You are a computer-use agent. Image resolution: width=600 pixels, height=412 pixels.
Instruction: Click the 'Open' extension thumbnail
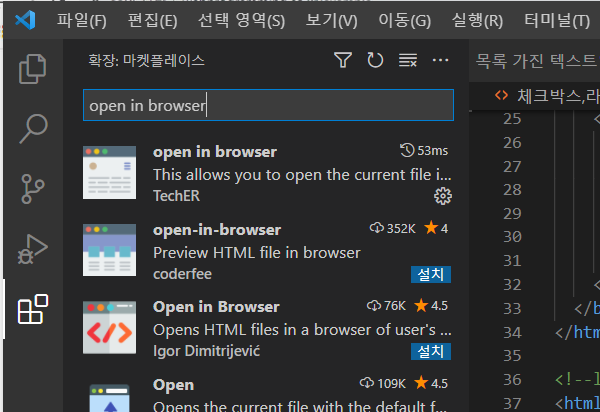[109, 398]
